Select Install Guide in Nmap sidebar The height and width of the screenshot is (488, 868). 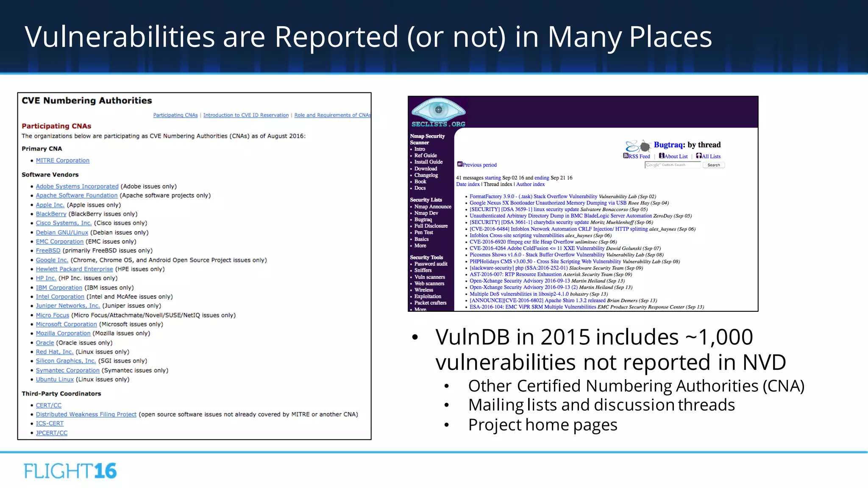tap(428, 162)
